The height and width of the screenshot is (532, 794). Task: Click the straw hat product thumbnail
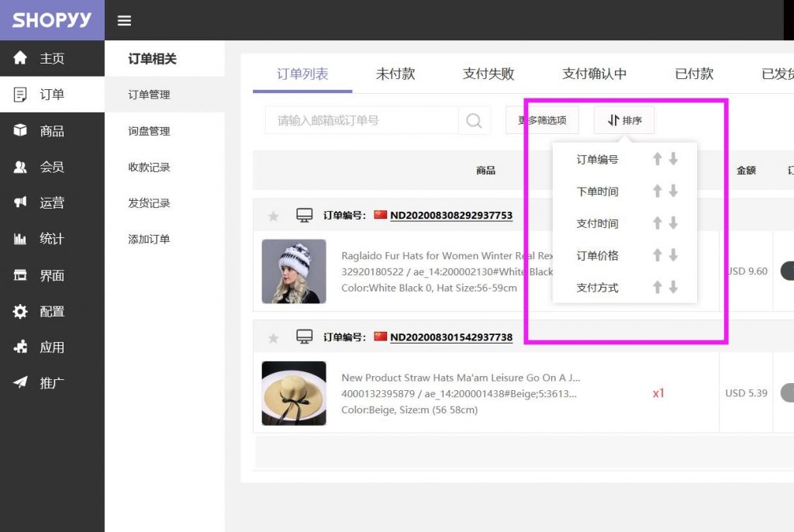[x=294, y=393]
